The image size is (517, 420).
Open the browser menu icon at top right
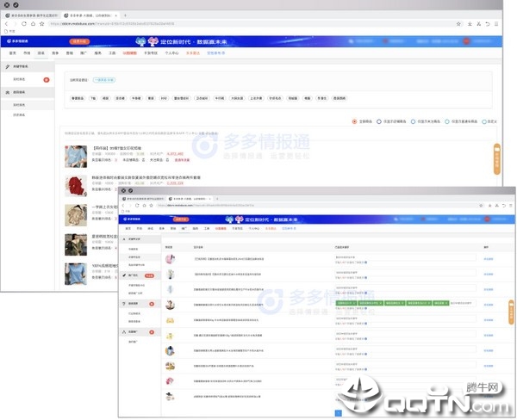click(496, 24)
